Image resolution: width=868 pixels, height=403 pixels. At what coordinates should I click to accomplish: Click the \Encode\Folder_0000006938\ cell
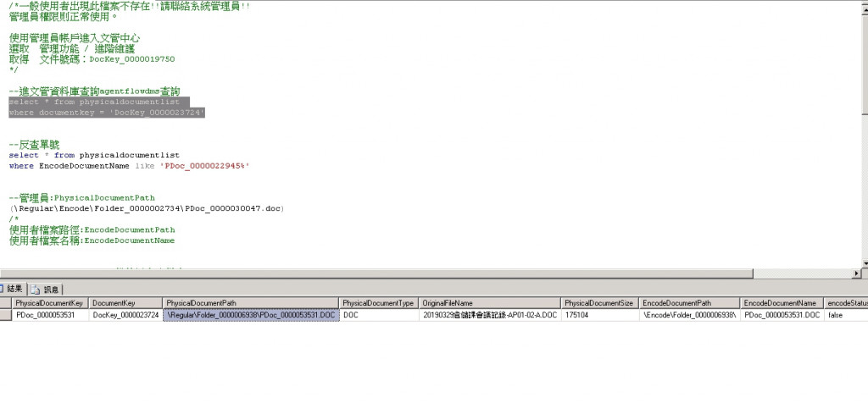click(689, 315)
